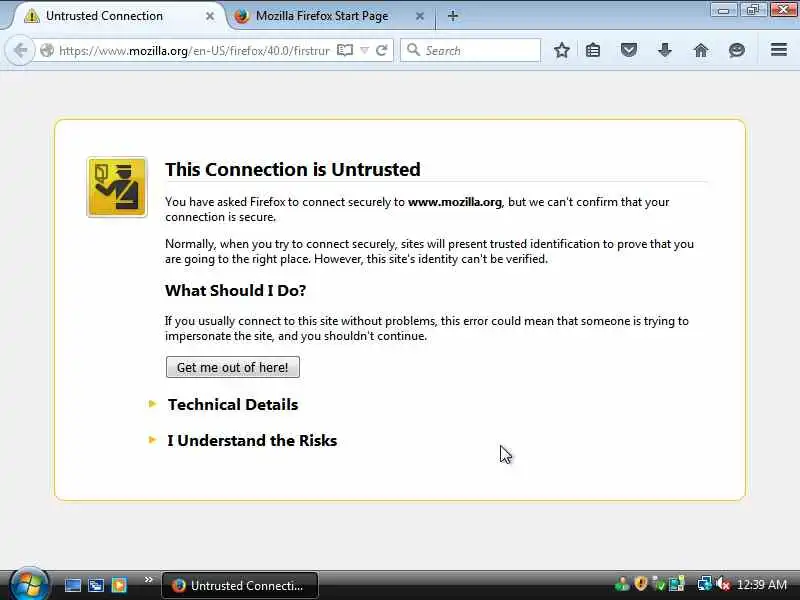Close the Untrusted Connection tab
Viewport: 800px width, 600px height.
[210, 16]
